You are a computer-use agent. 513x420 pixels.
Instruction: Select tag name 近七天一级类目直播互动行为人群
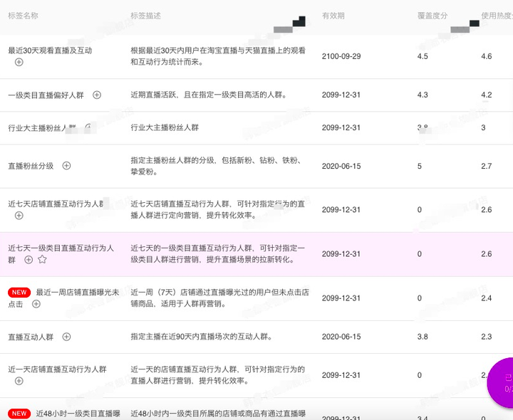[x=61, y=253]
